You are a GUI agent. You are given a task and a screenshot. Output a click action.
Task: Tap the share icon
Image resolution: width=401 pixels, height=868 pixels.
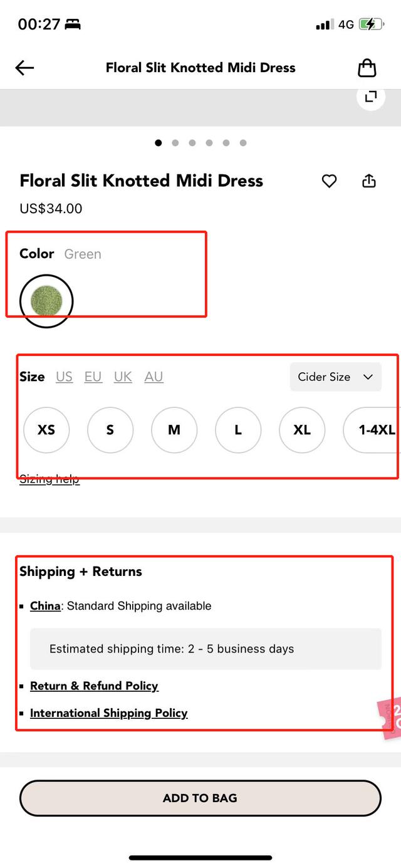(x=369, y=181)
